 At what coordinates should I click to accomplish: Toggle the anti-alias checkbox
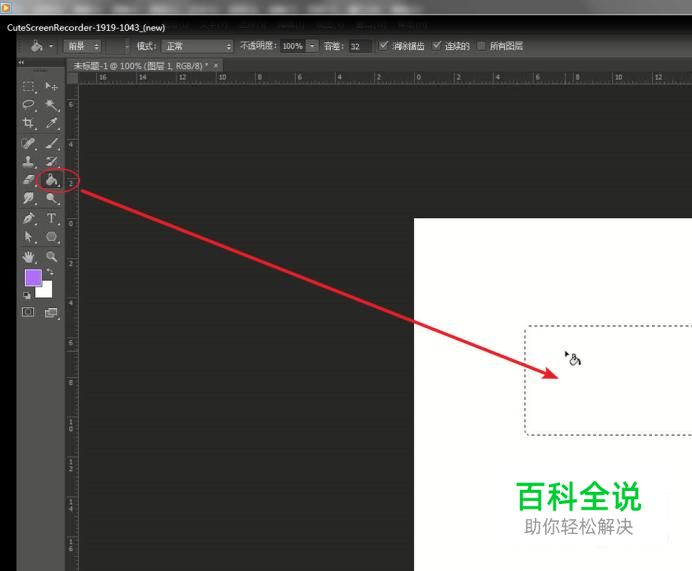pyautogui.click(x=384, y=45)
